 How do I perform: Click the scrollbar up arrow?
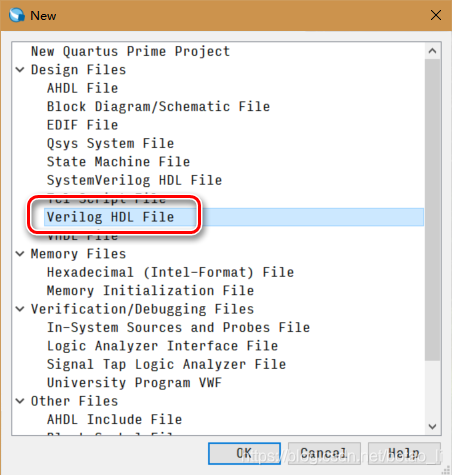pos(432,51)
